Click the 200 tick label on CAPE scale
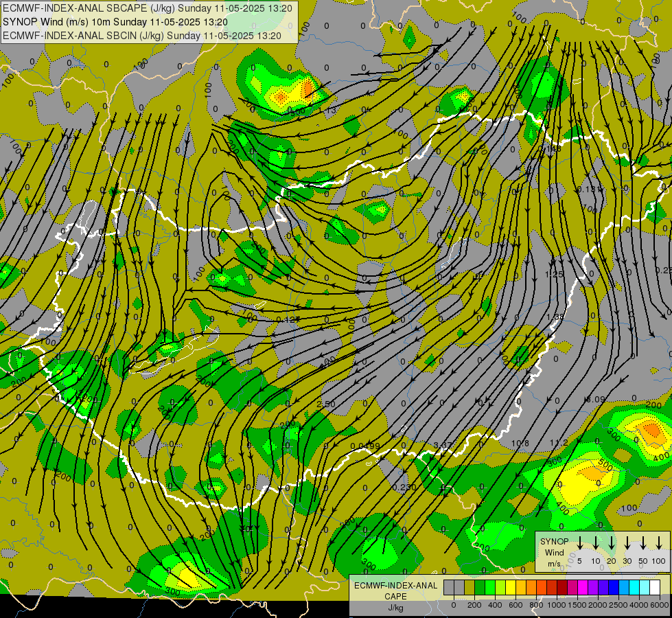This screenshot has height=618, width=672. 474,605
